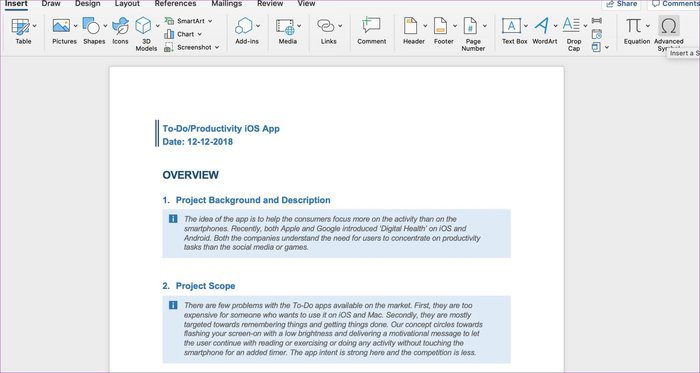Viewport: 700px width, 373px height.
Task: Expand the Object dropdown arrow
Action: pos(606,47)
